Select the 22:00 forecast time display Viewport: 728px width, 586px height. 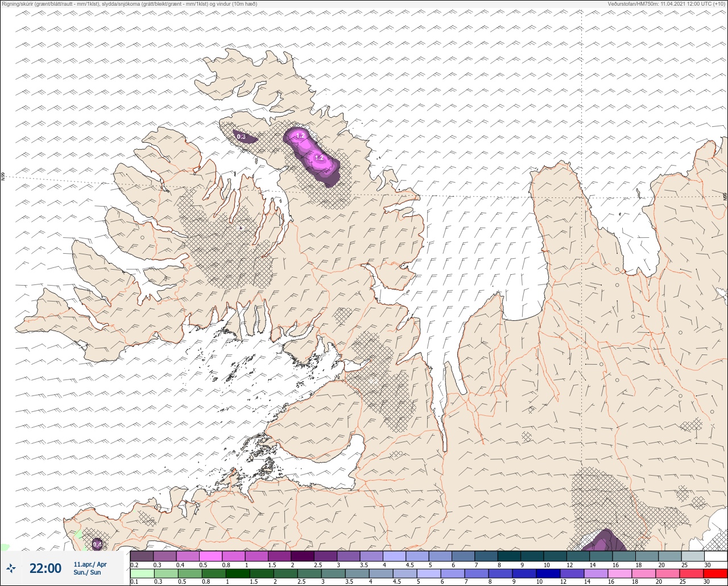pyautogui.click(x=45, y=568)
